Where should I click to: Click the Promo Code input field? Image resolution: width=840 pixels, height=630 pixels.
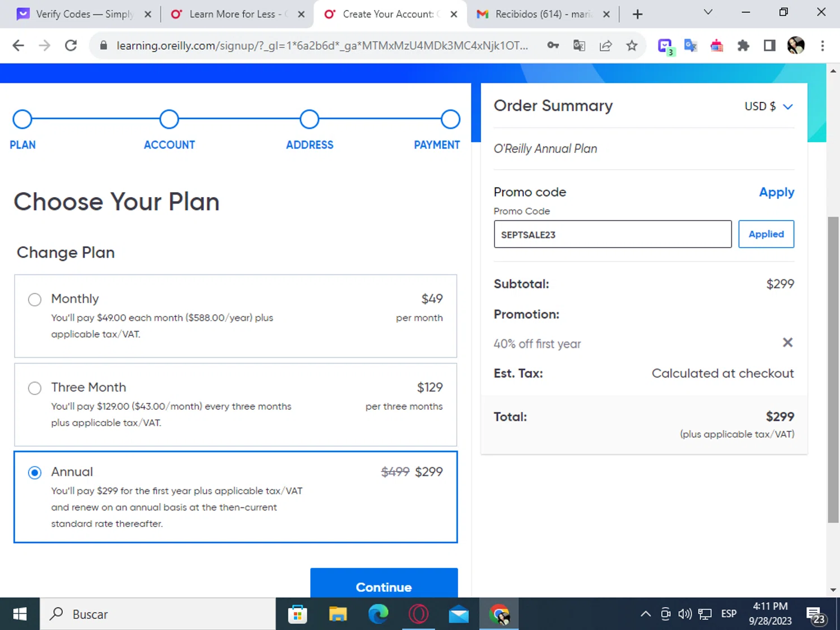(613, 234)
